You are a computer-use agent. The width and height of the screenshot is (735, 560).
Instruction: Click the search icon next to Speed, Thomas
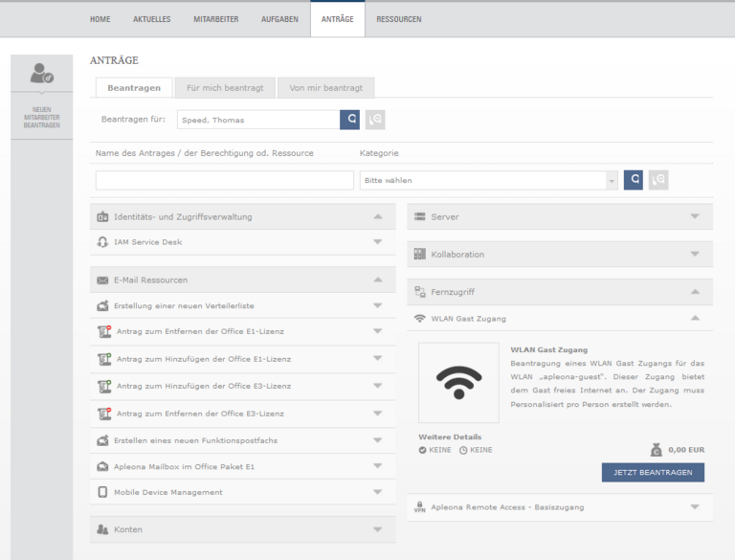[349, 120]
